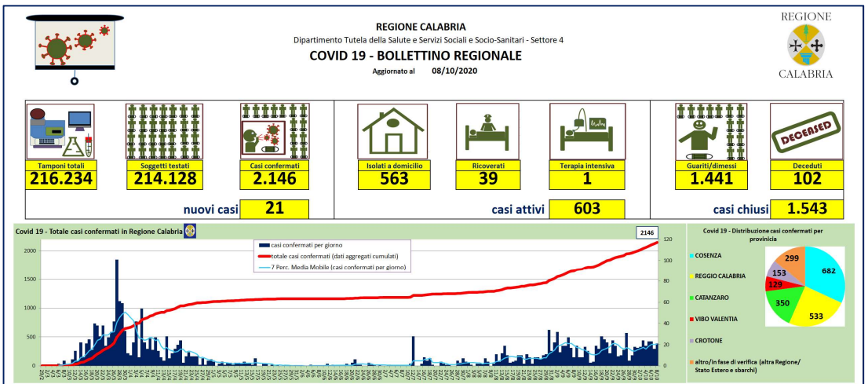Click the virus illustration in the header

[x=75, y=45]
